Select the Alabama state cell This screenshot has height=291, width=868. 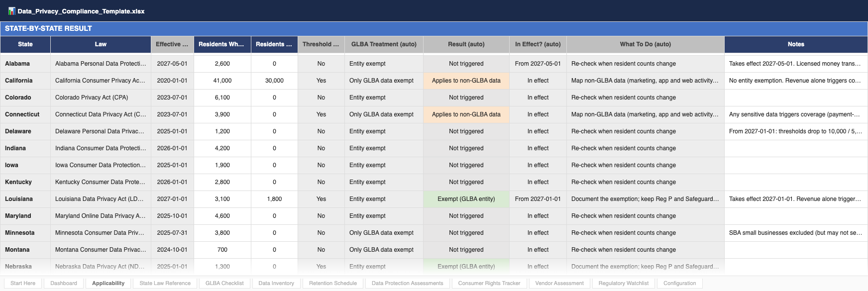click(x=25, y=64)
